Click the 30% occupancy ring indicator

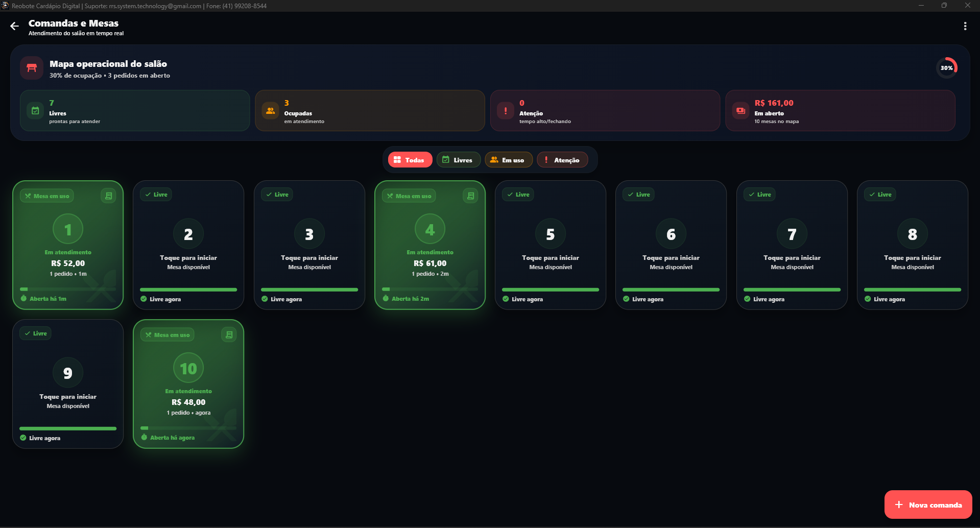(x=946, y=68)
